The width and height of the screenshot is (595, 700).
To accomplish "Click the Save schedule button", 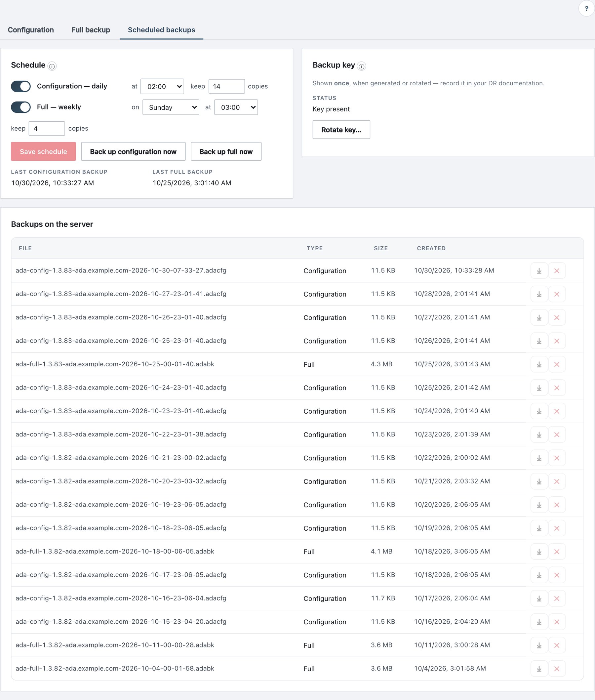I will (x=44, y=151).
